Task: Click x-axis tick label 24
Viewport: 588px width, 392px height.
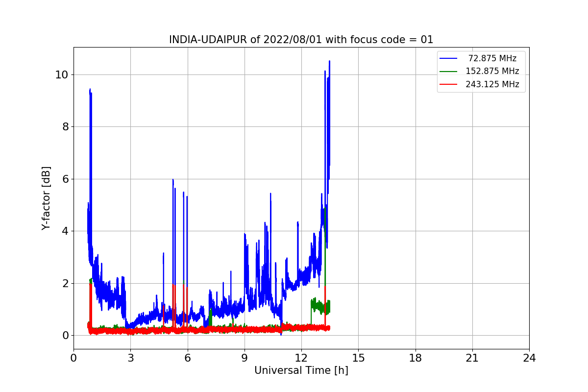Action: (x=529, y=358)
